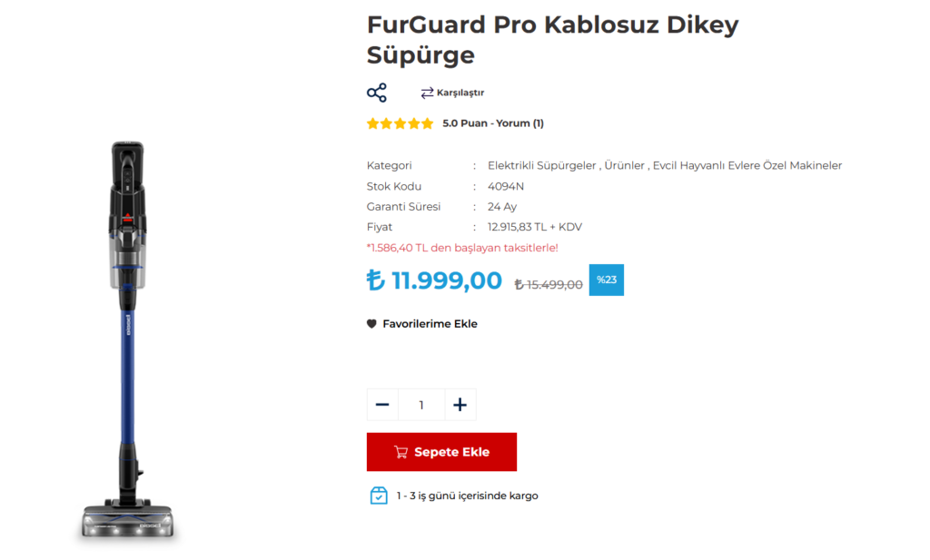
Task: Click the %23 discount badge
Action: [607, 280]
